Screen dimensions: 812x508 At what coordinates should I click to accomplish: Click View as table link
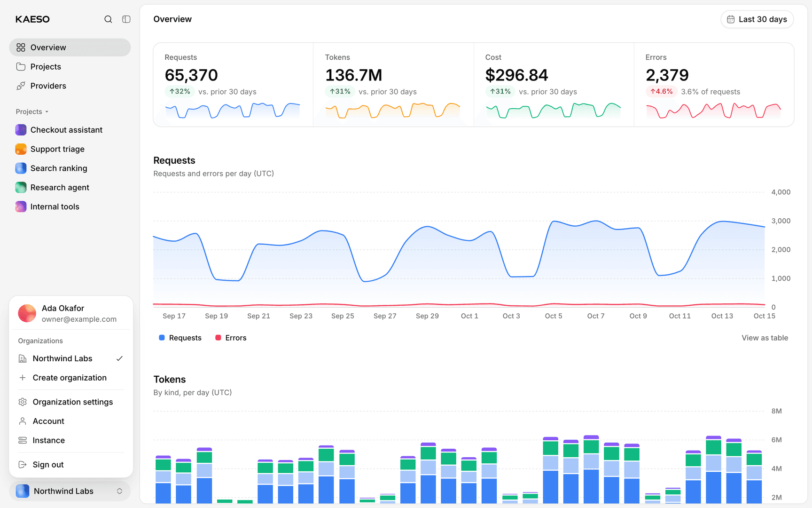[x=765, y=338]
